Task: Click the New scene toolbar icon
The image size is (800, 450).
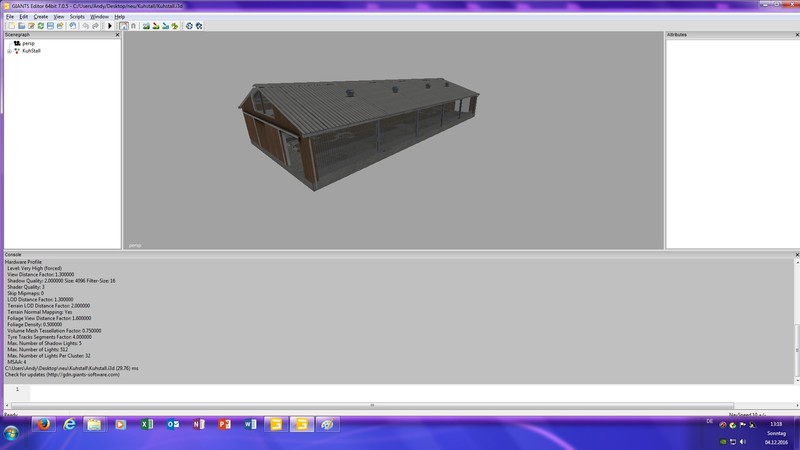Action: pyautogui.click(x=11, y=26)
